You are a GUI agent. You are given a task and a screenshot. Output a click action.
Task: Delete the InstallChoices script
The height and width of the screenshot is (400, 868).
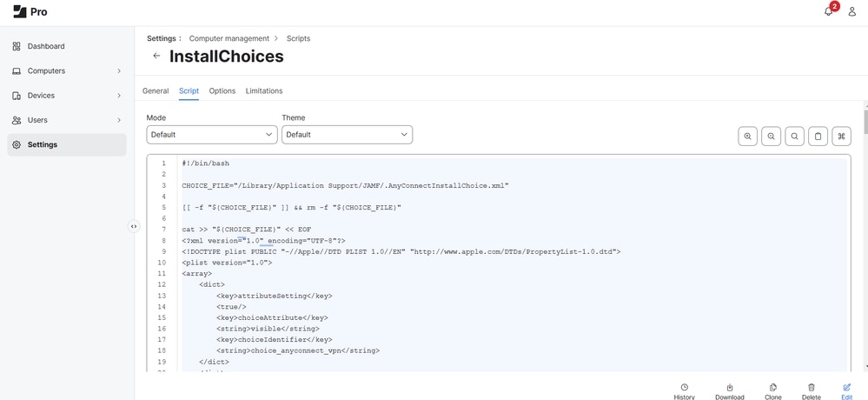tap(811, 391)
